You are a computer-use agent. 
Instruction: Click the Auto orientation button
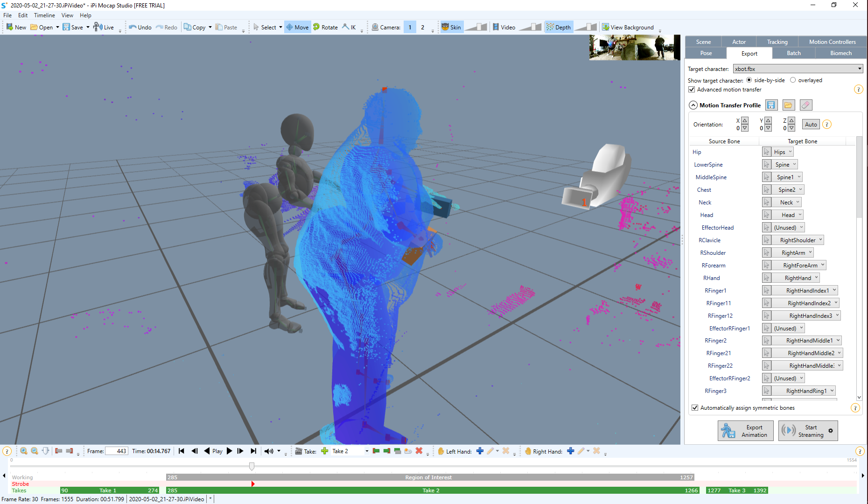[x=811, y=124]
